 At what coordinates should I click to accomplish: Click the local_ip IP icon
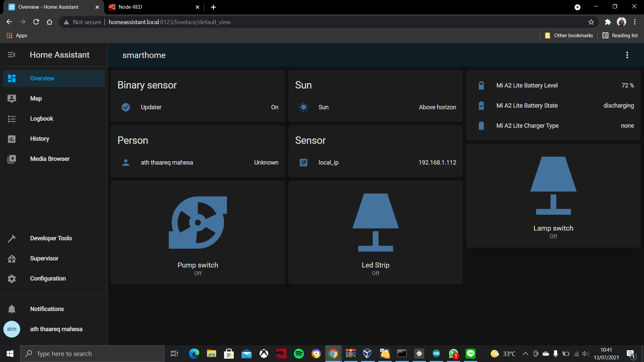(x=304, y=163)
